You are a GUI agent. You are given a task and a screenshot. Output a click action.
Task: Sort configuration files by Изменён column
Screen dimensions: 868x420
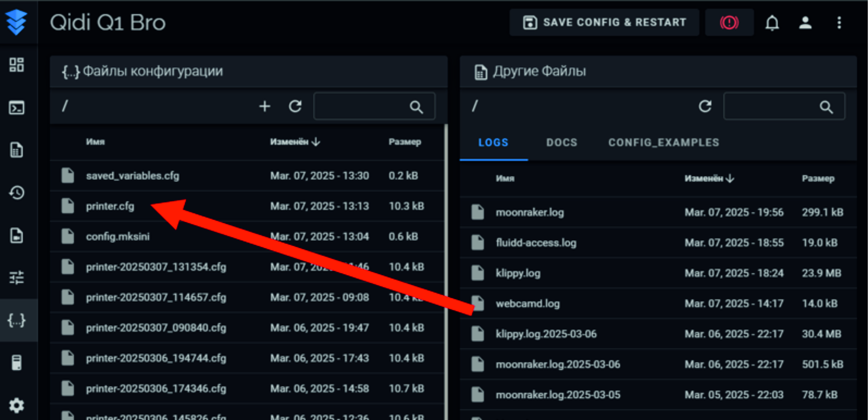295,142
